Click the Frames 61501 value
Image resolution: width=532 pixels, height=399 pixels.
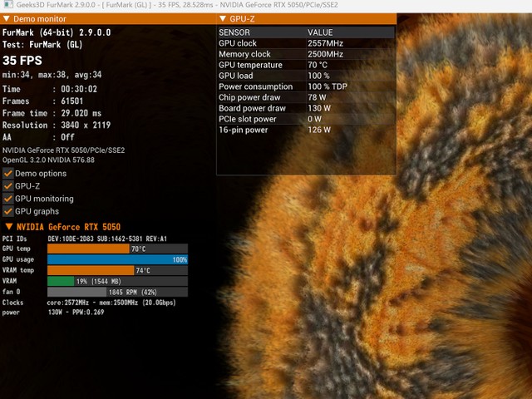[x=72, y=101]
